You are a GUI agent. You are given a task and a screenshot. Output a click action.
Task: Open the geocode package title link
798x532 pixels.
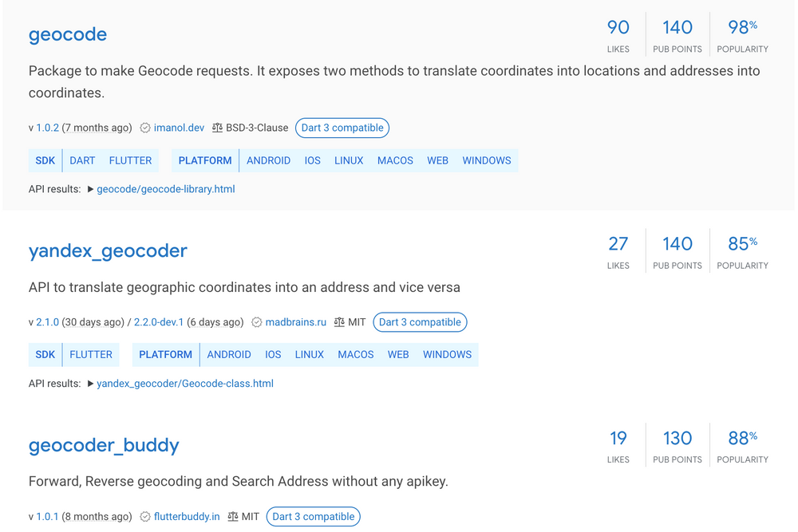point(68,34)
